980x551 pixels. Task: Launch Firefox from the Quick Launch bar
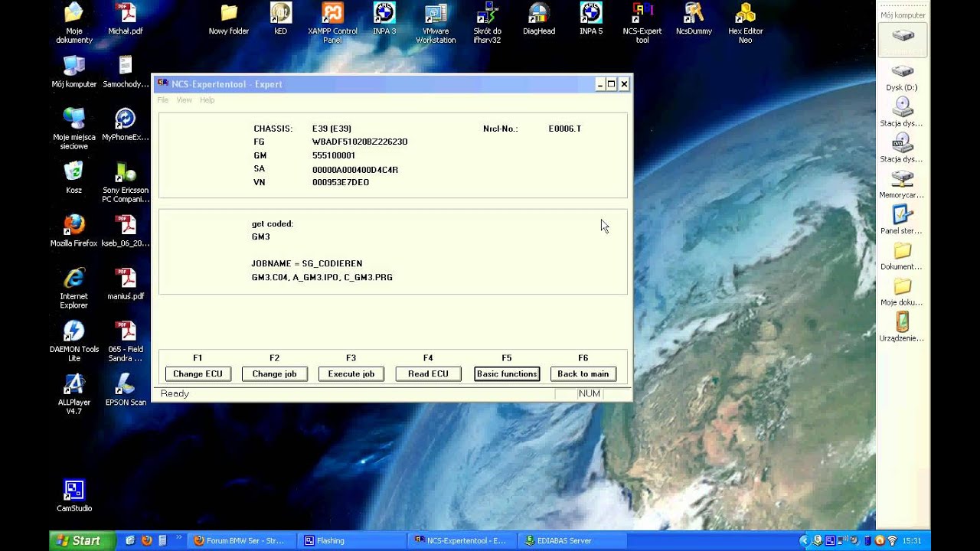[x=146, y=540]
